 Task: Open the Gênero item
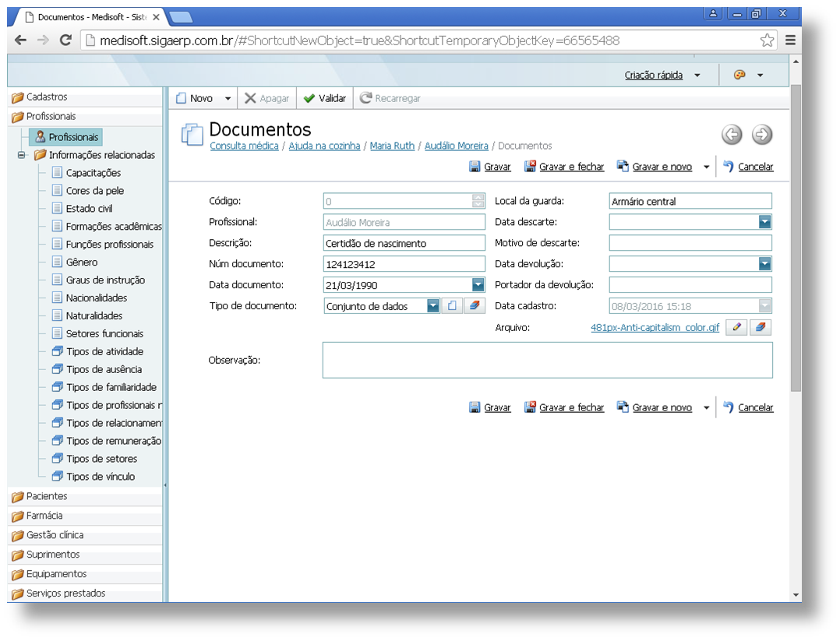(81, 262)
